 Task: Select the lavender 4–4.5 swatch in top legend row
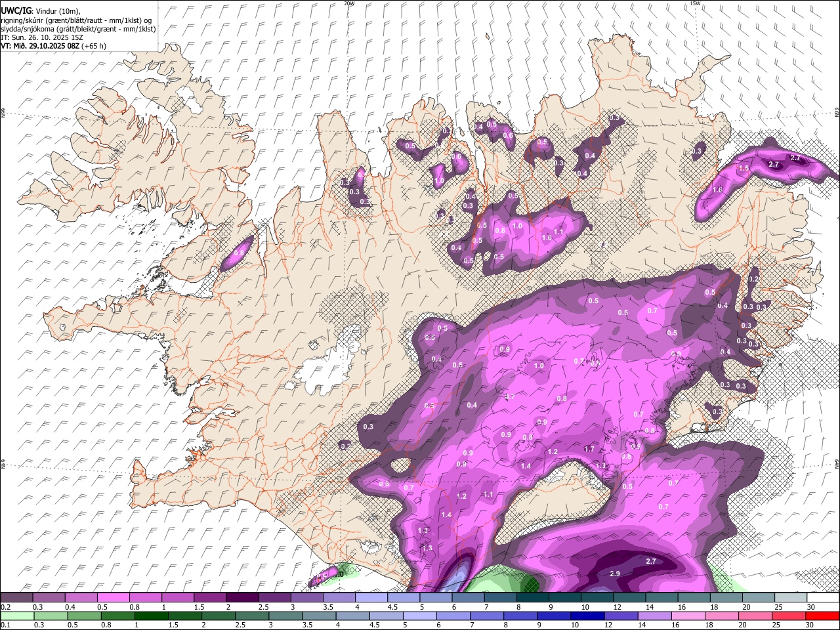(371, 597)
